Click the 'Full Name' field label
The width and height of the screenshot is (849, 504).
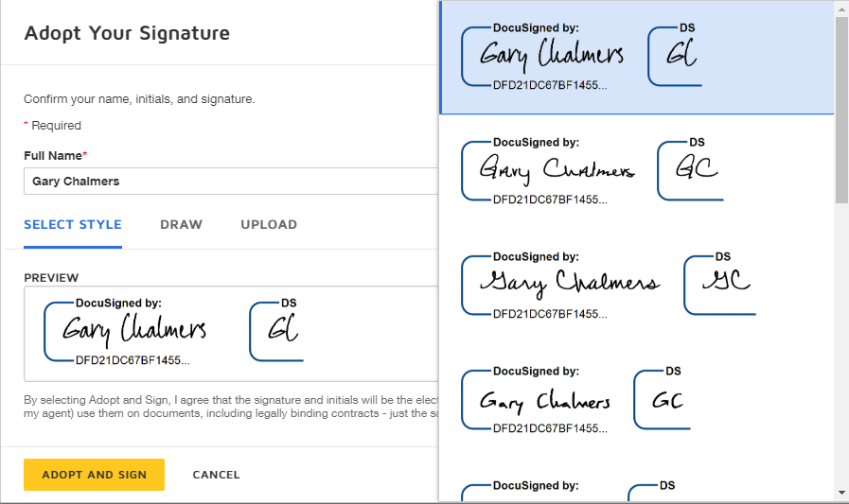tap(53, 156)
